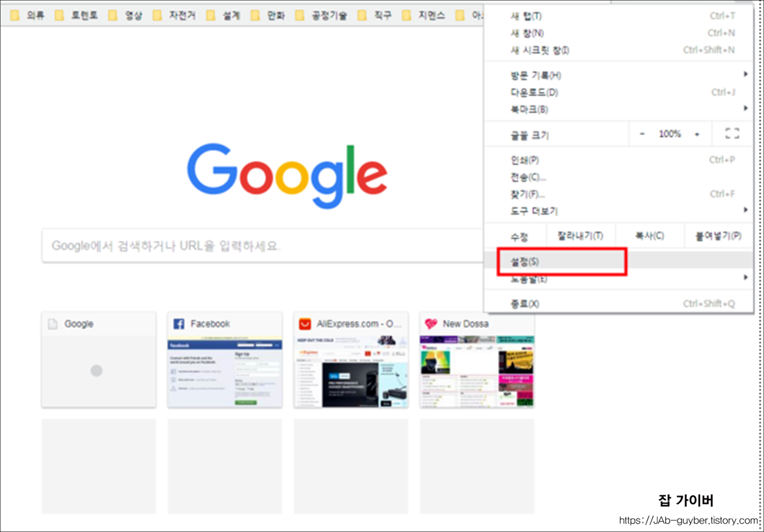
Task: Open the 지엔스 bookmark folder
Action: pyautogui.click(x=424, y=16)
